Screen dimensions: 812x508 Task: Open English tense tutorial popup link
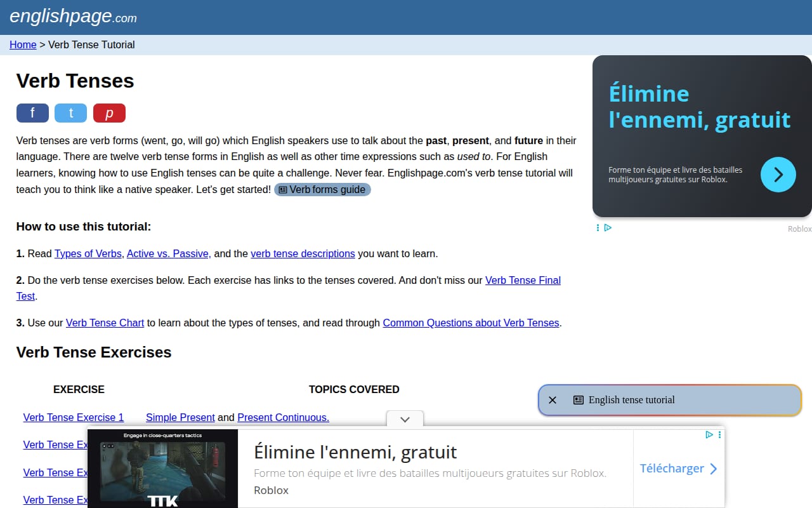[631, 400]
